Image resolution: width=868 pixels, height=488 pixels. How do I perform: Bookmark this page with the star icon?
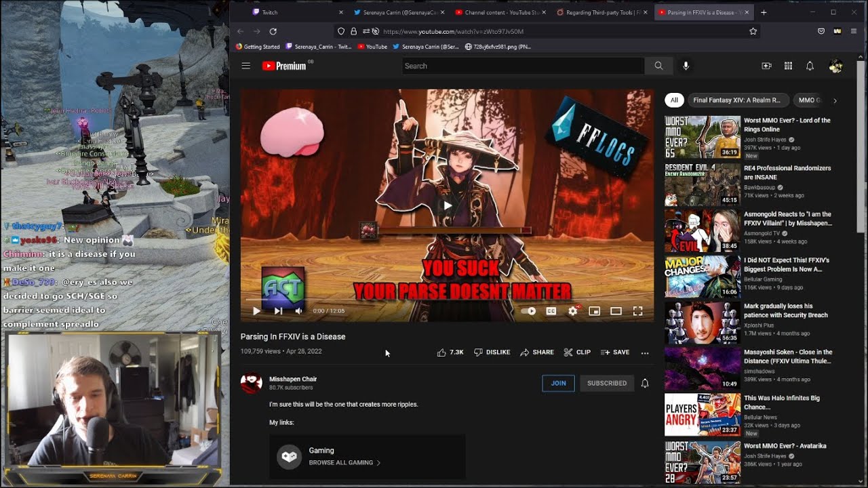pos(753,31)
